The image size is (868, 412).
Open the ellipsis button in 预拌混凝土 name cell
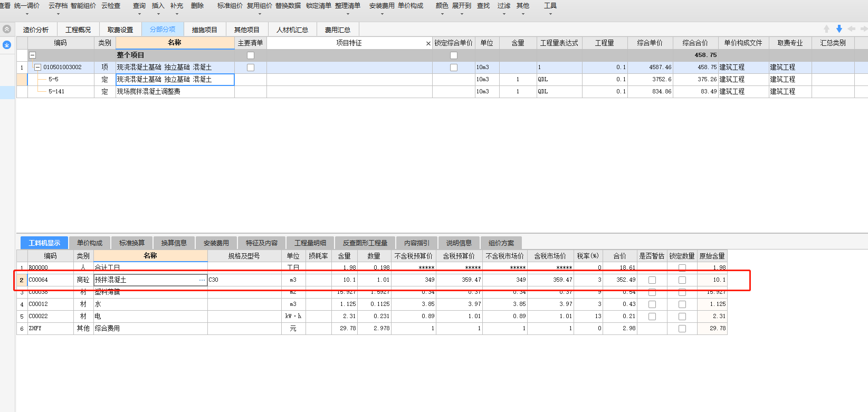coord(202,280)
